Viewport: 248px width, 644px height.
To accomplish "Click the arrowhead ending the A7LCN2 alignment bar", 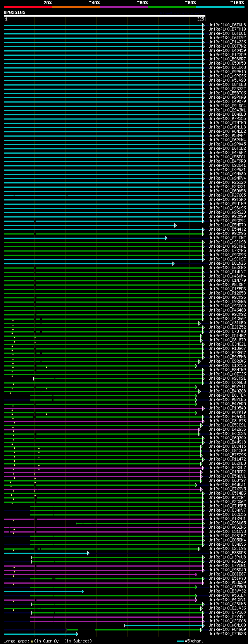I will [x=166, y=238].
